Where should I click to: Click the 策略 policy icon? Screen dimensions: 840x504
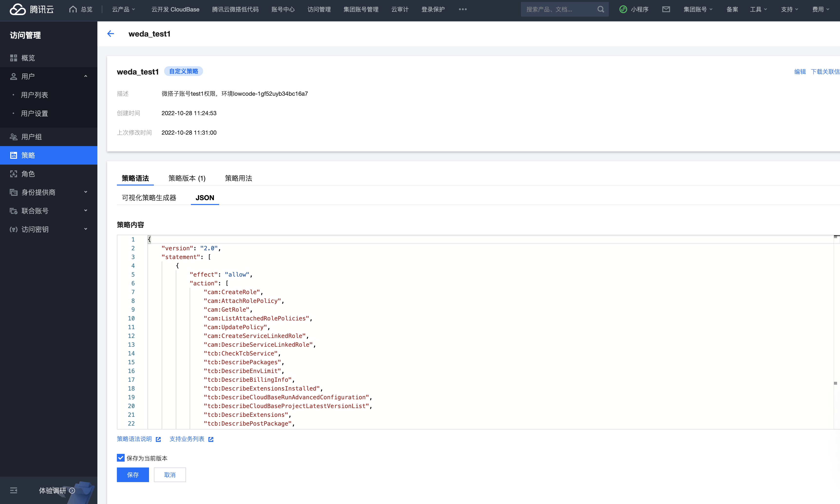pyautogui.click(x=14, y=155)
